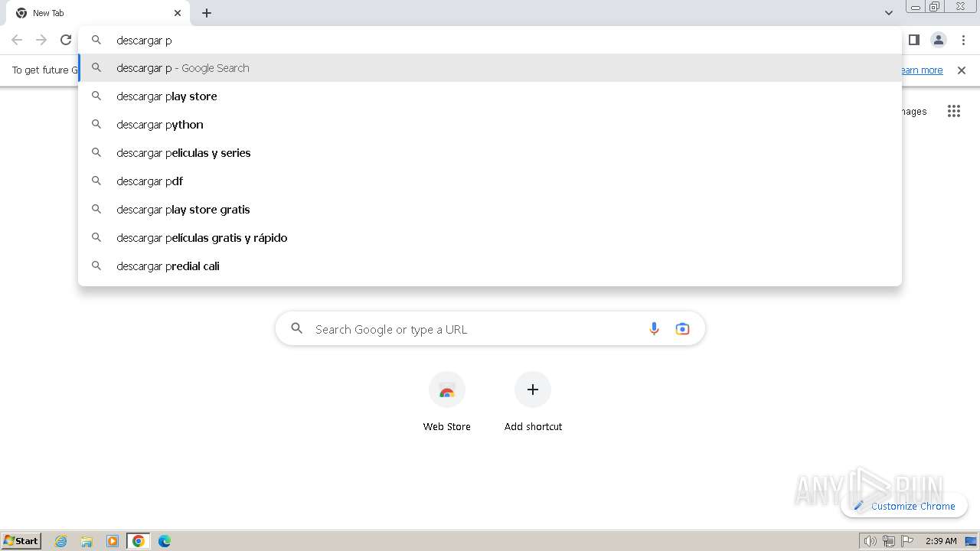
Task: Click the New Tab tab title
Action: [x=48, y=13]
